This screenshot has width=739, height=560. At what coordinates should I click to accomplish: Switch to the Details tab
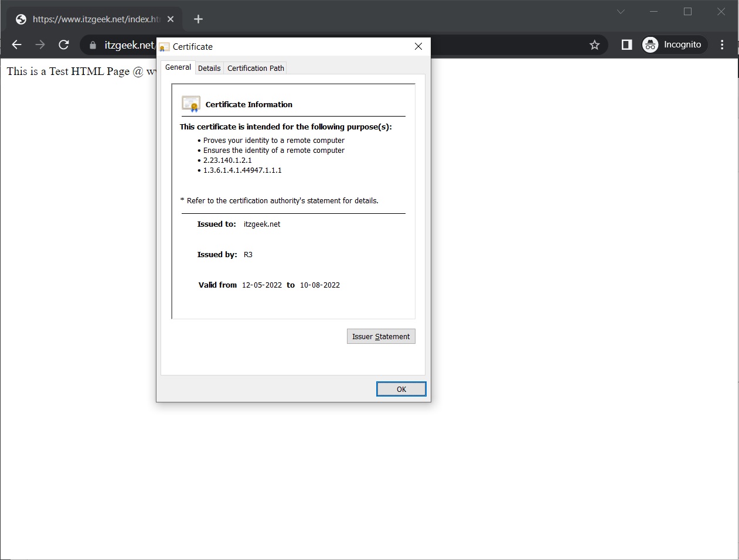(x=209, y=69)
